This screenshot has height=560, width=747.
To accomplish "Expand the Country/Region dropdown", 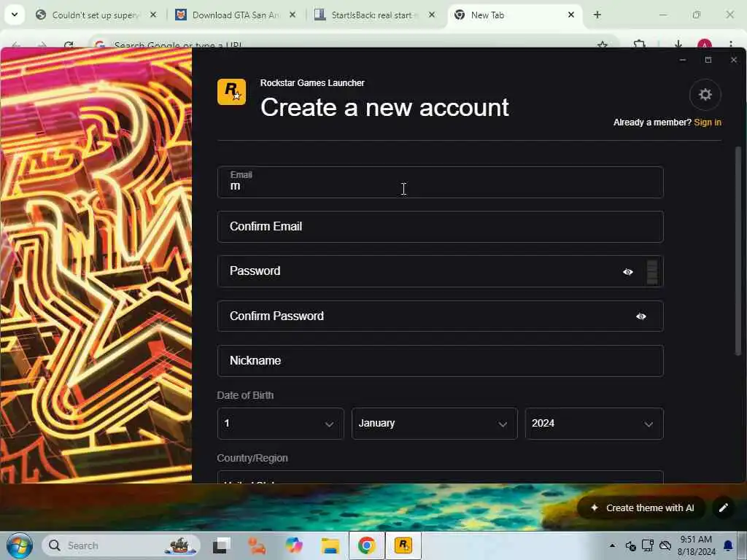I will (440, 477).
